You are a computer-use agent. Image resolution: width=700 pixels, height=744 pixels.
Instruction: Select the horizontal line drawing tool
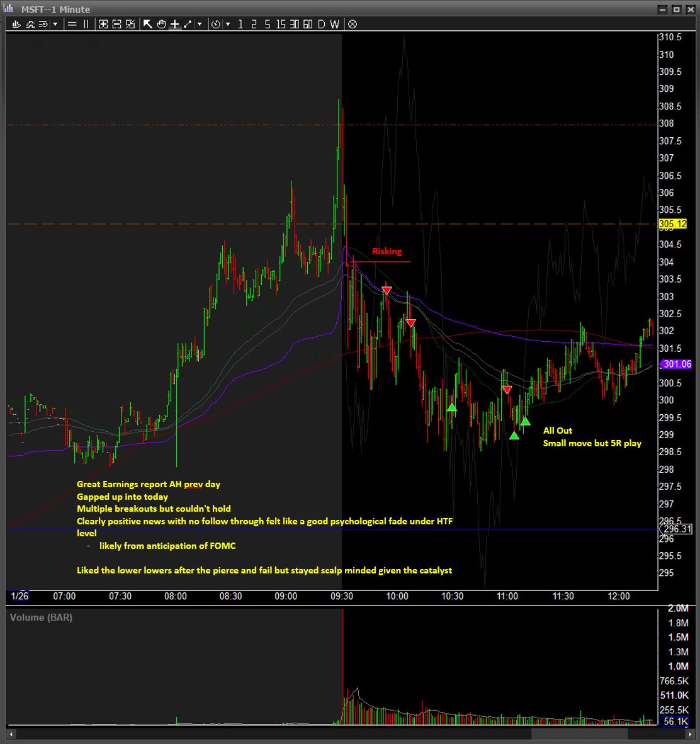[x=72, y=24]
